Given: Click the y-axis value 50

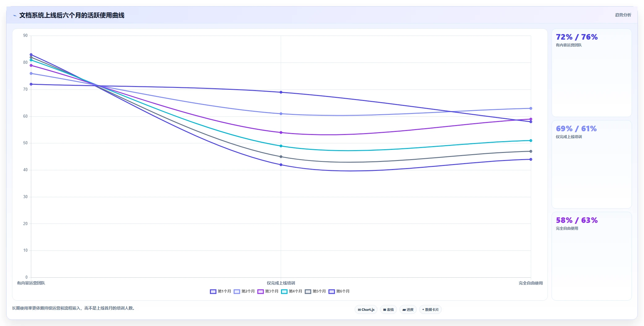Looking at the screenshot, I should [25, 143].
